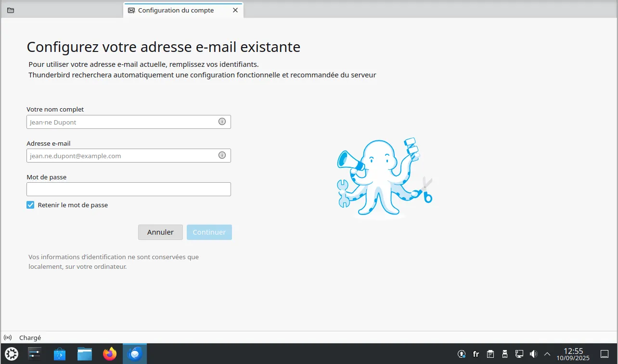Click the Annuler button
Viewport: 618px width, 364px height.
(160, 232)
